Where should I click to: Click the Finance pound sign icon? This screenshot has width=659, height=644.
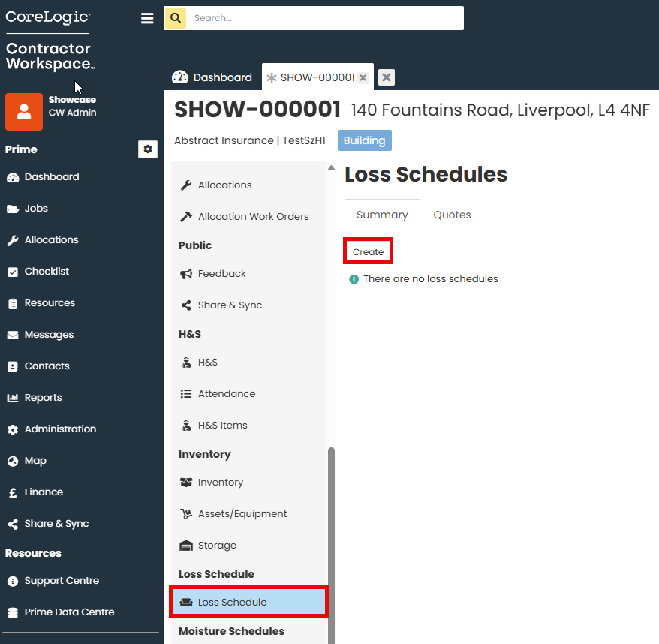pos(13,492)
